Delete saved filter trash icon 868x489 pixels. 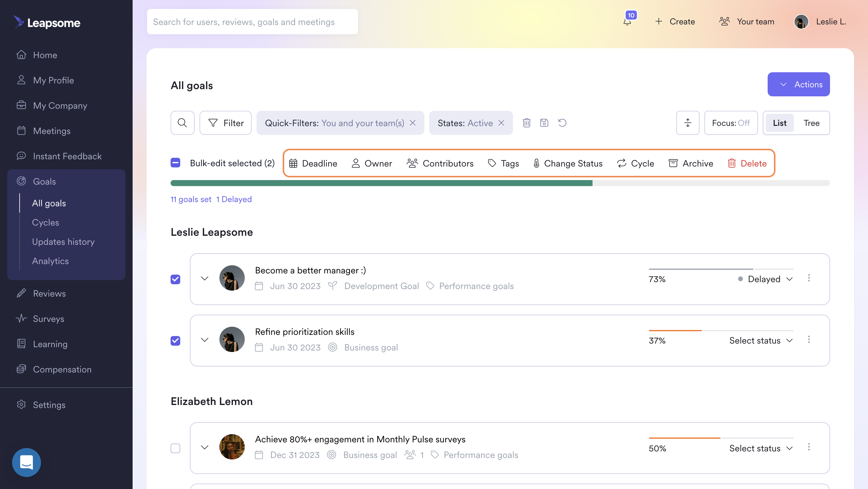pyautogui.click(x=526, y=123)
